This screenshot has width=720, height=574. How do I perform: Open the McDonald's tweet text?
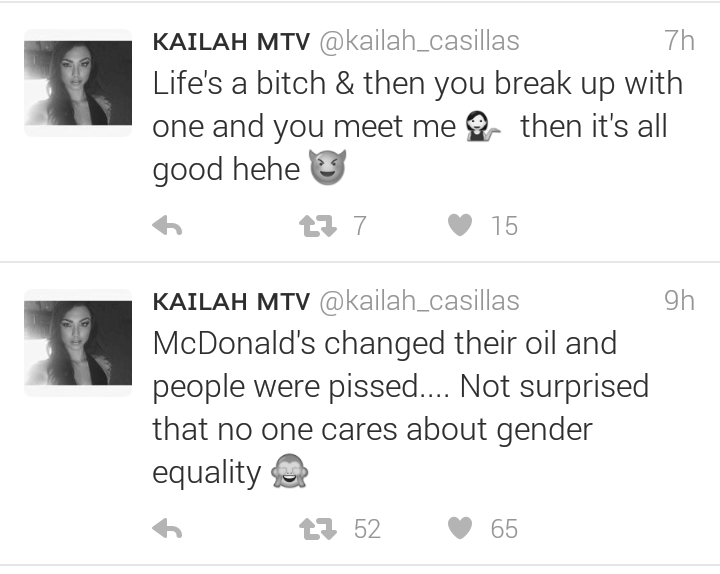click(400, 408)
